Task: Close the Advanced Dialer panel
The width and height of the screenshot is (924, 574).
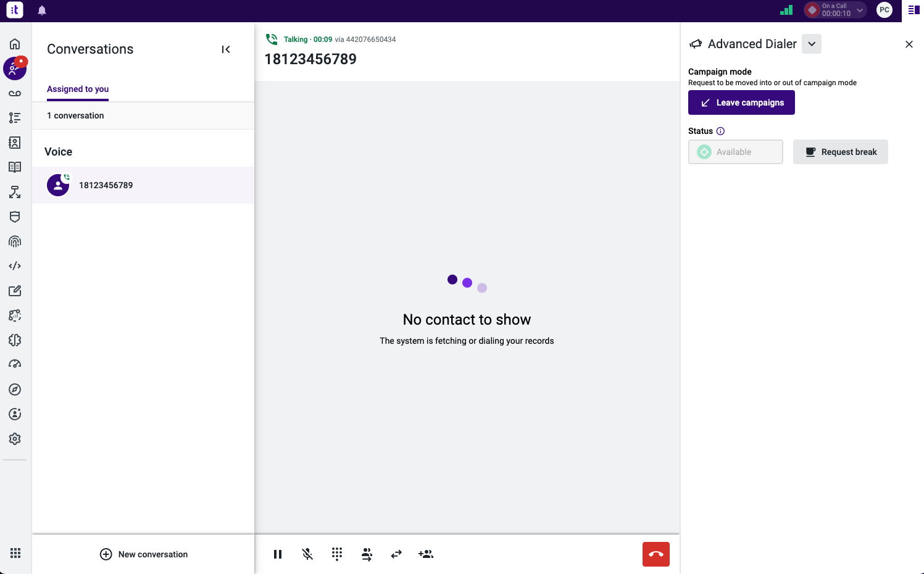Action: (x=909, y=44)
